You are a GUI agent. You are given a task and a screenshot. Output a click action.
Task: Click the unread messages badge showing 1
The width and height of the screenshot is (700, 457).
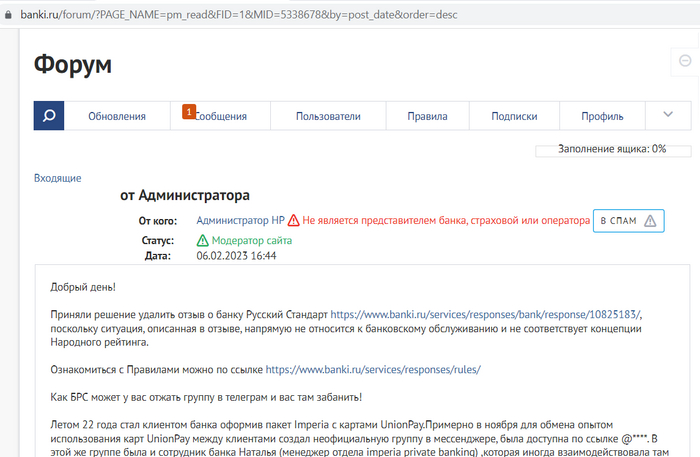(x=189, y=112)
